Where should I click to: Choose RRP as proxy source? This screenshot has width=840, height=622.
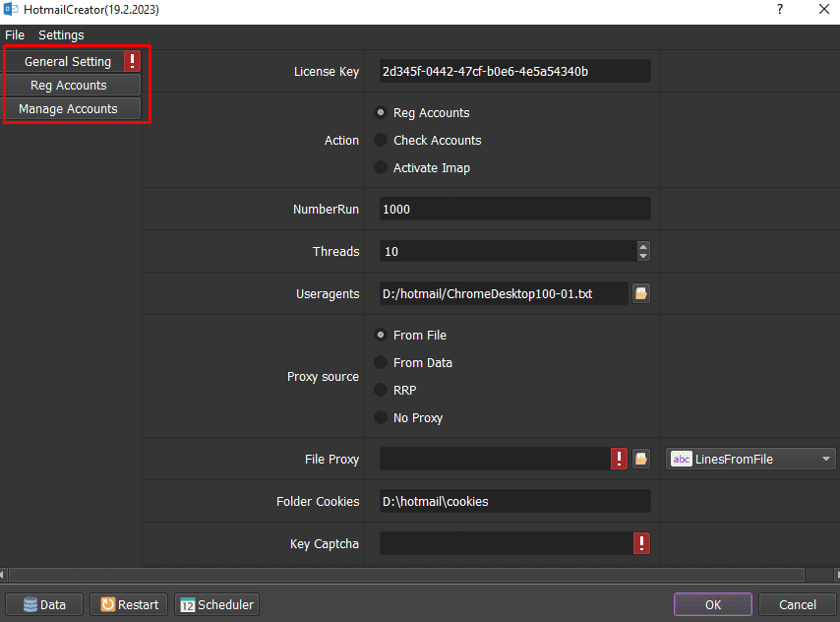[x=381, y=390]
